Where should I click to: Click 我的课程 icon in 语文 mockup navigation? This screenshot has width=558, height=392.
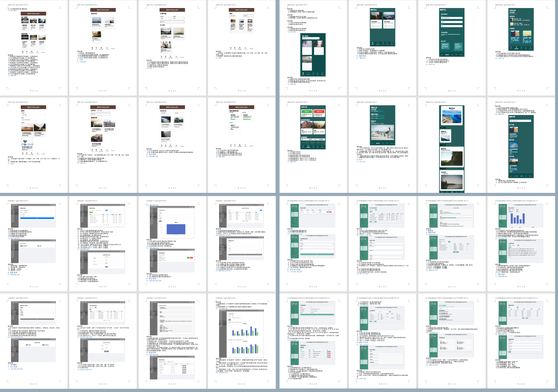[x=240, y=48]
